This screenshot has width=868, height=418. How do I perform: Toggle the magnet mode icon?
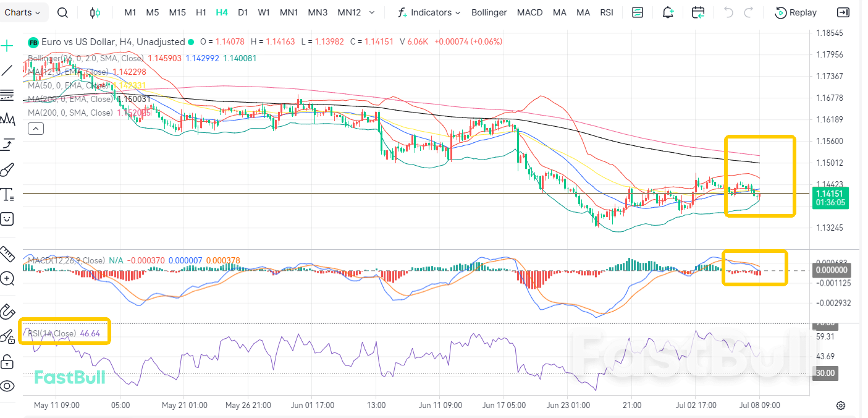[x=7, y=311]
